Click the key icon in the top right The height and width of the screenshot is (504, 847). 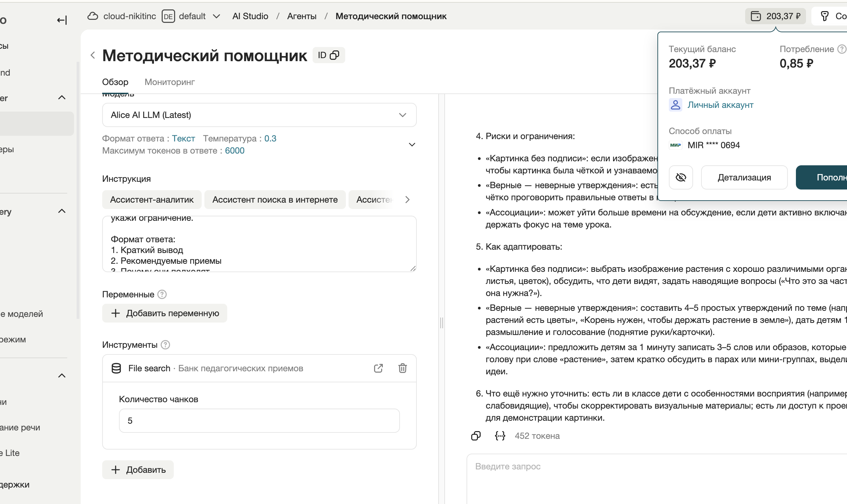(824, 16)
